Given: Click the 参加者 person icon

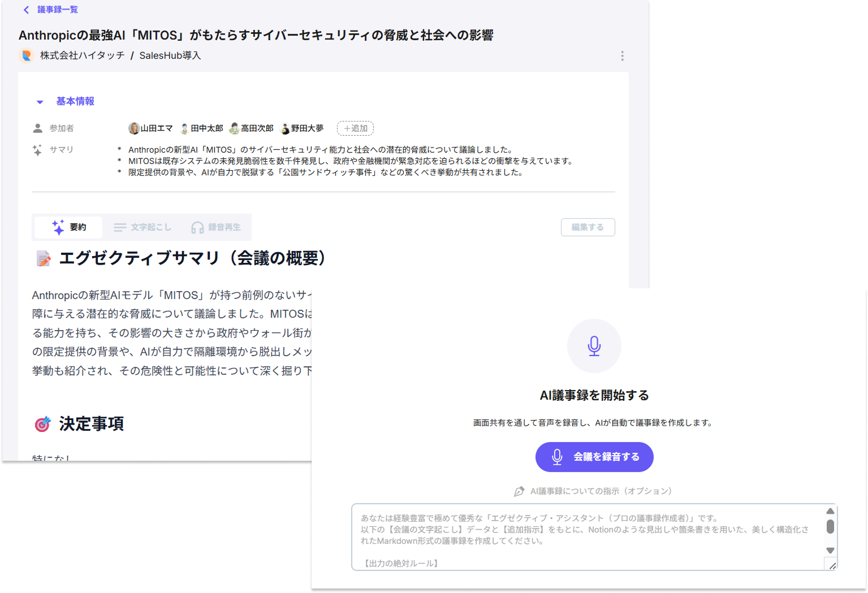Looking at the screenshot, I should pyautogui.click(x=37, y=127).
